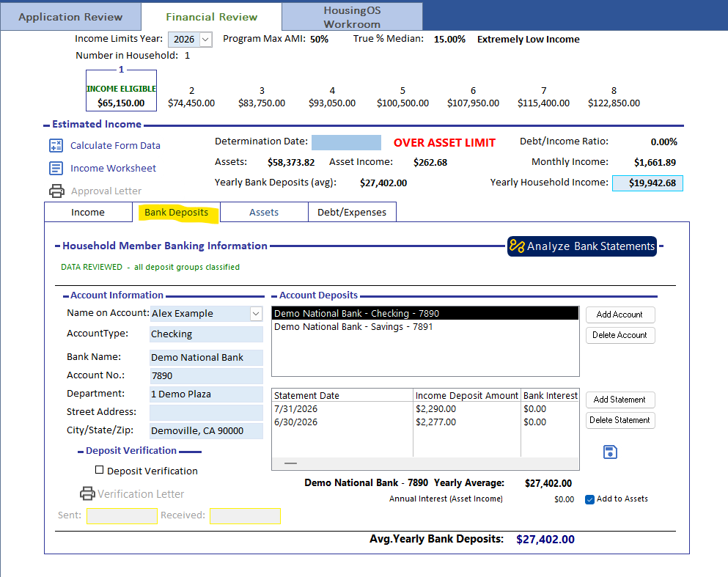Image resolution: width=728 pixels, height=577 pixels.
Task: Click the Analyze Bank Statements button
Action: tap(582, 246)
